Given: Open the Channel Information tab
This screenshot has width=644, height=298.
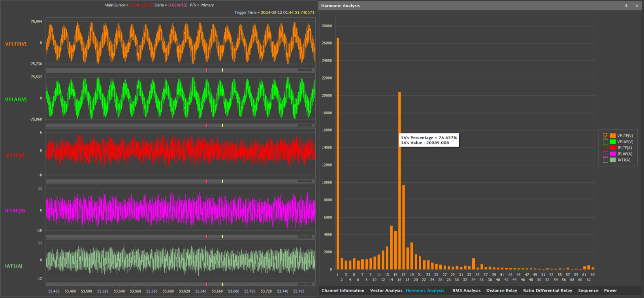Looking at the screenshot, I should click(343, 290).
